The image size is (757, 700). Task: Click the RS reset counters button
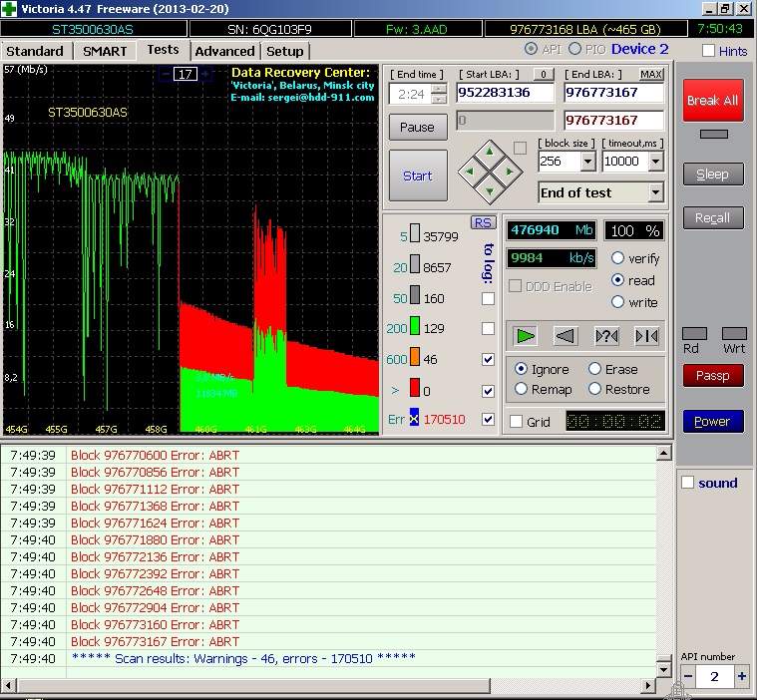click(483, 222)
